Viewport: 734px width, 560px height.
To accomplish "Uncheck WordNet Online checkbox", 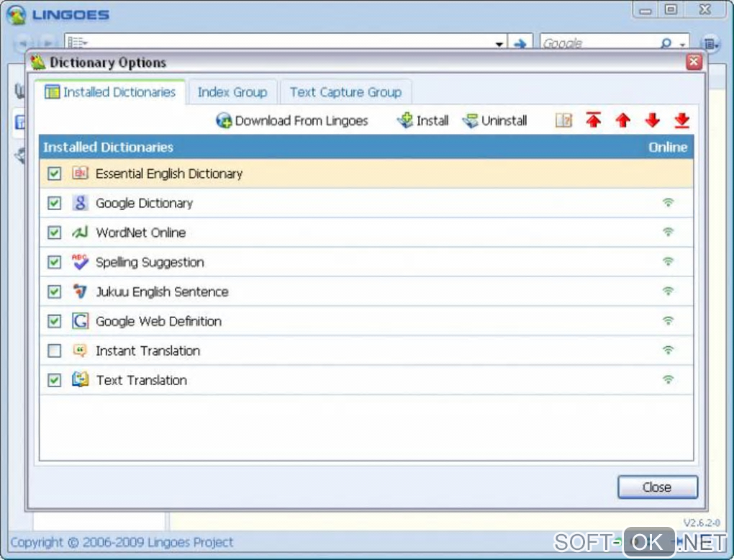I will coord(54,232).
